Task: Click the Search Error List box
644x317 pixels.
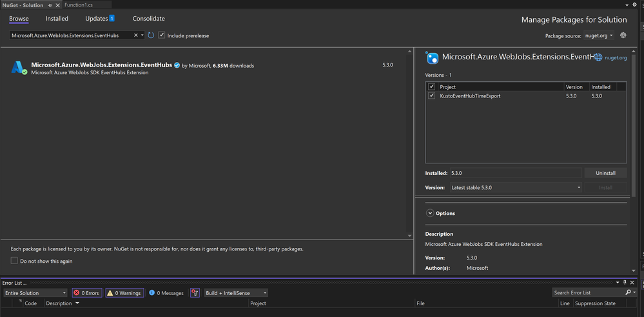Action: coord(588,292)
